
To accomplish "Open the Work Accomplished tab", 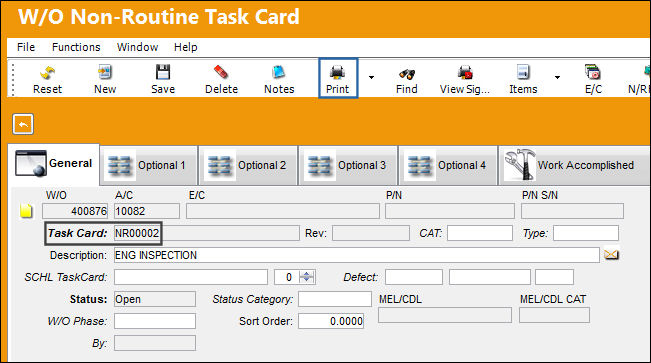I will pos(574,165).
